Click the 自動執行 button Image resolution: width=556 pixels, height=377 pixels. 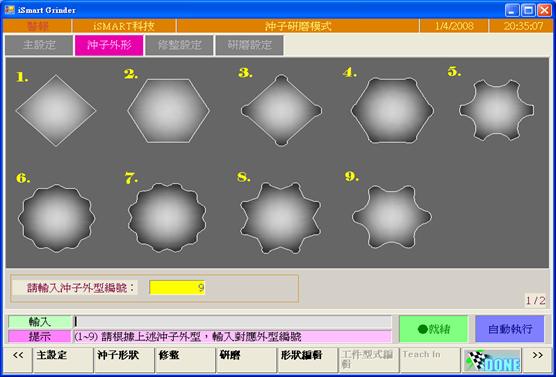tap(510, 329)
